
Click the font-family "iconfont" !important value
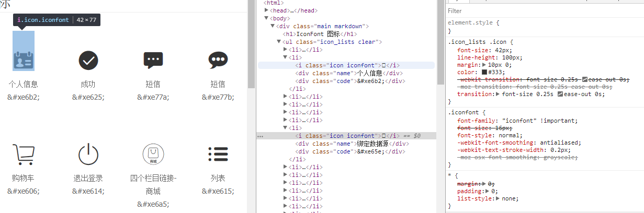[x=540, y=121]
